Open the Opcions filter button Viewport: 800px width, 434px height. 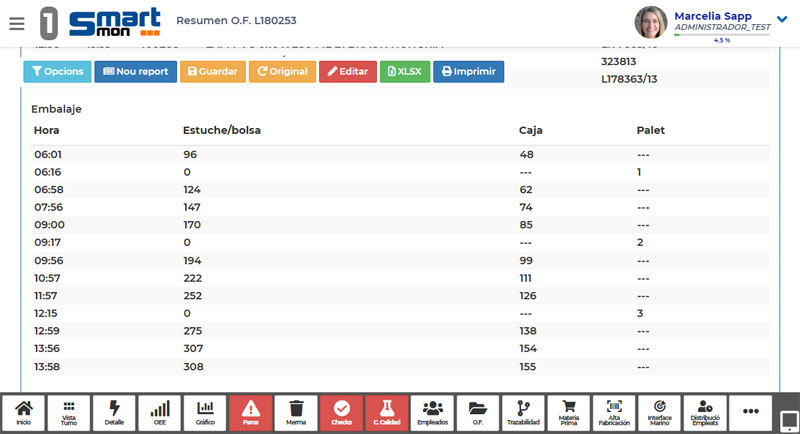pyautogui.click(x=57, y=72)
